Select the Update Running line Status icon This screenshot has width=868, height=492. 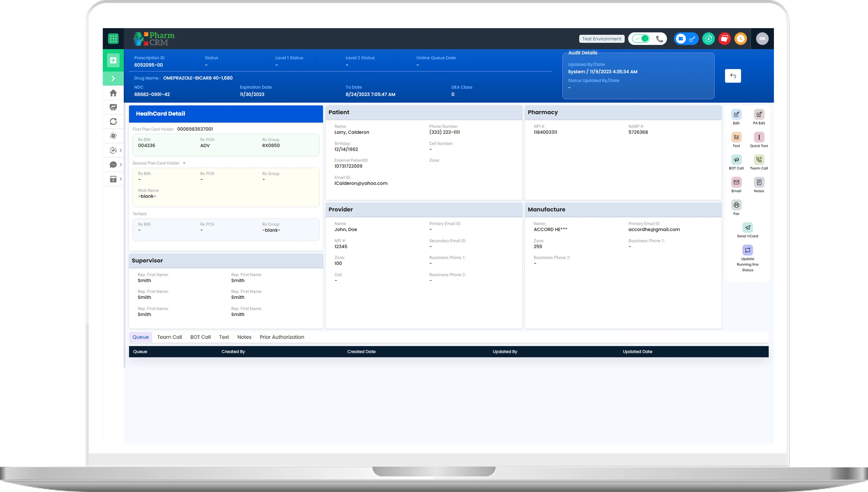coord(748,250)
